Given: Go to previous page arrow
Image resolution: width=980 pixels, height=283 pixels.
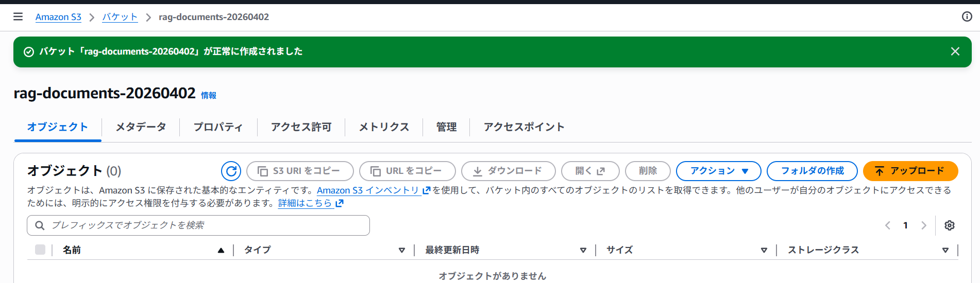Looking at the screenshot, I should click(887, 225).
